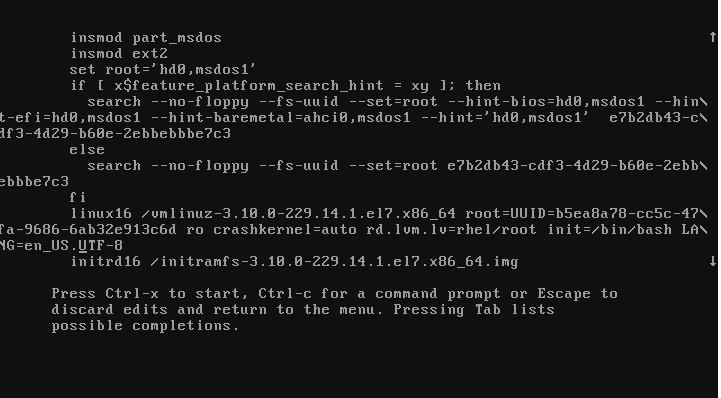Click 'Pressing Tab lists' help text
The width and height of the screenshot is (721, 398).
[474, 310]
